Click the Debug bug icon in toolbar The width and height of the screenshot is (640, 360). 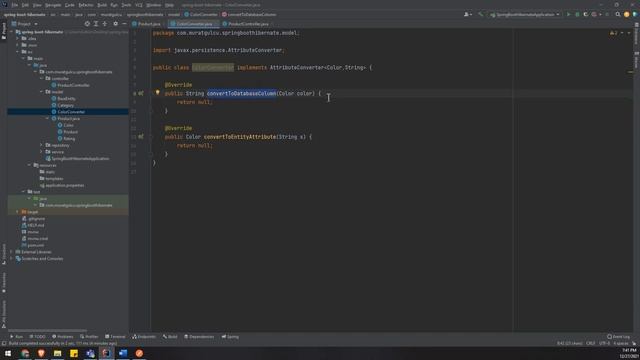pyautogui.click(x=577, y=14)
